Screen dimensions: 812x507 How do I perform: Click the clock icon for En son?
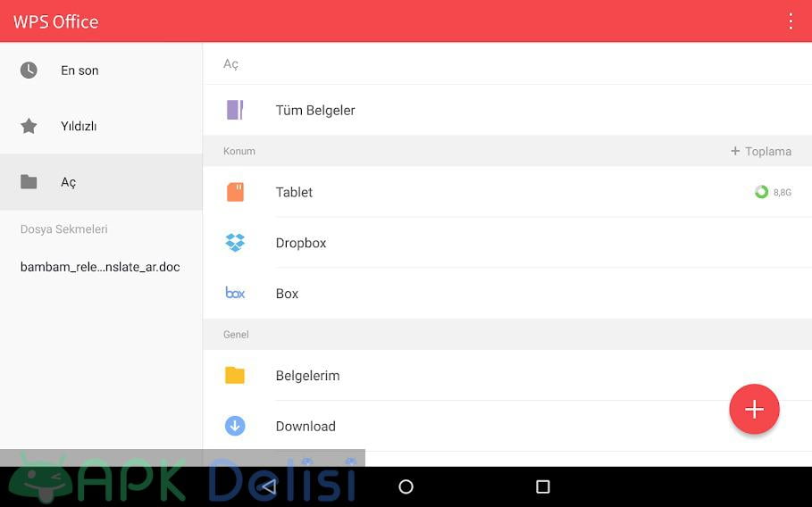click(29, 71)
